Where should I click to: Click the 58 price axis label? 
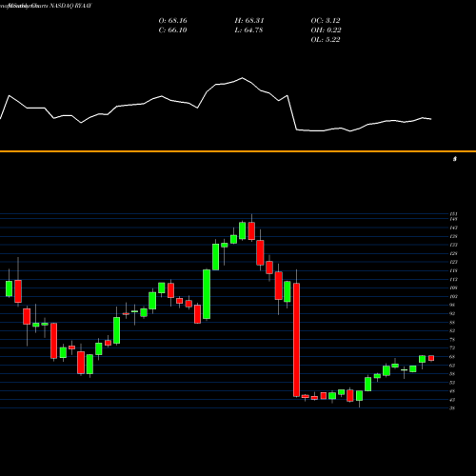click(x=452, y=374)
